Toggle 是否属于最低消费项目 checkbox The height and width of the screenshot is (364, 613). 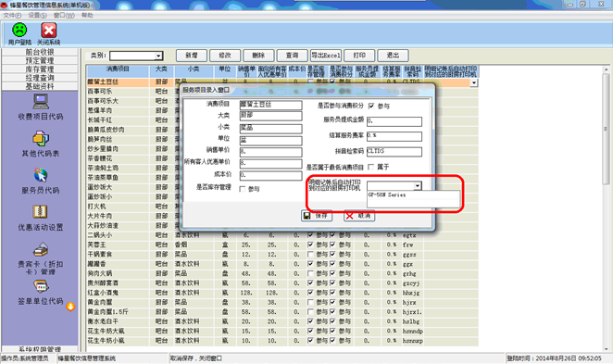(370, 167)
